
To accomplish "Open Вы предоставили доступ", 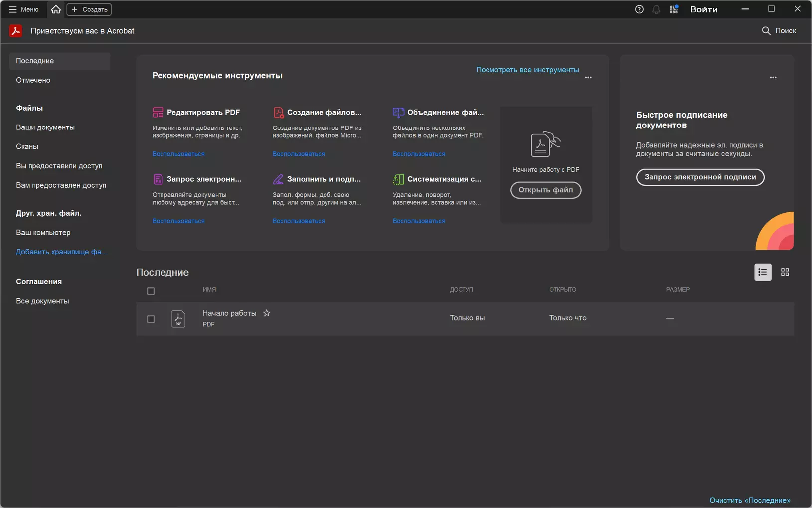I will pos(59,166).
